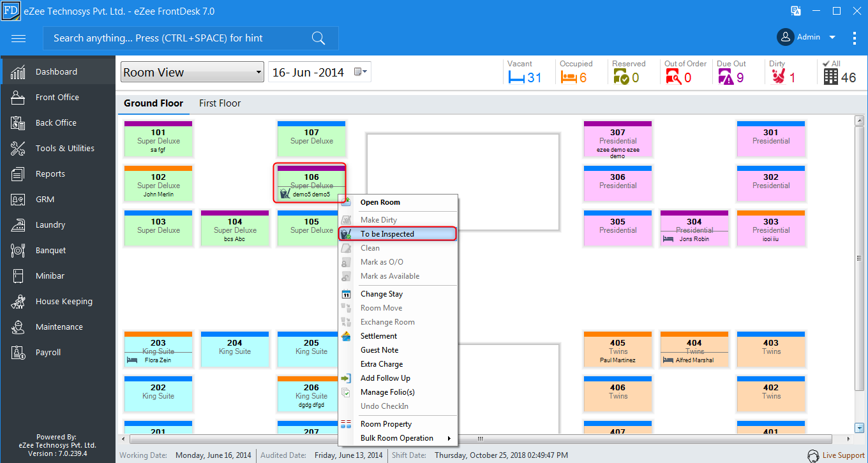This screenshot has width=868, height=463.
Task: Open the Dashboard sidebar icon
Action: (x=18, y=71)
